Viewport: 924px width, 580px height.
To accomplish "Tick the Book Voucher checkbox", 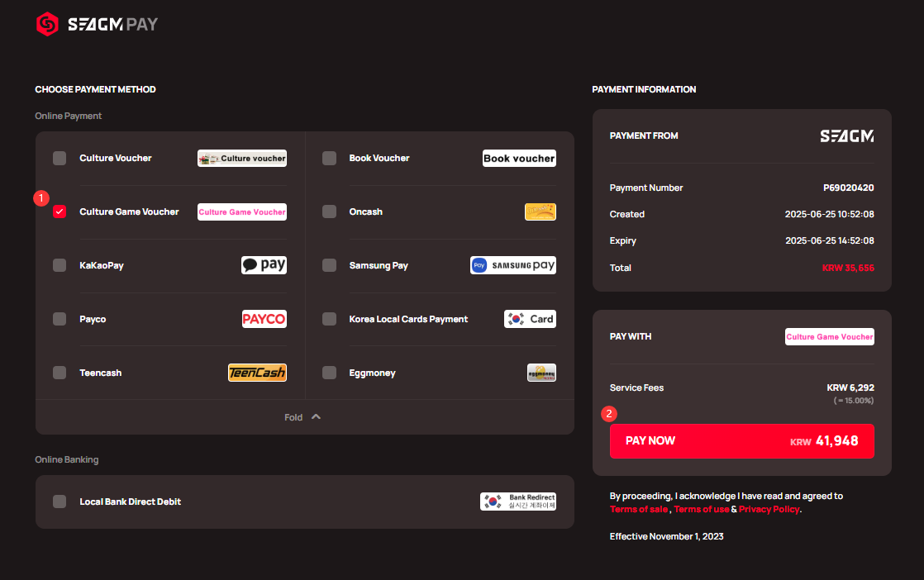I will tap(330, 159).
